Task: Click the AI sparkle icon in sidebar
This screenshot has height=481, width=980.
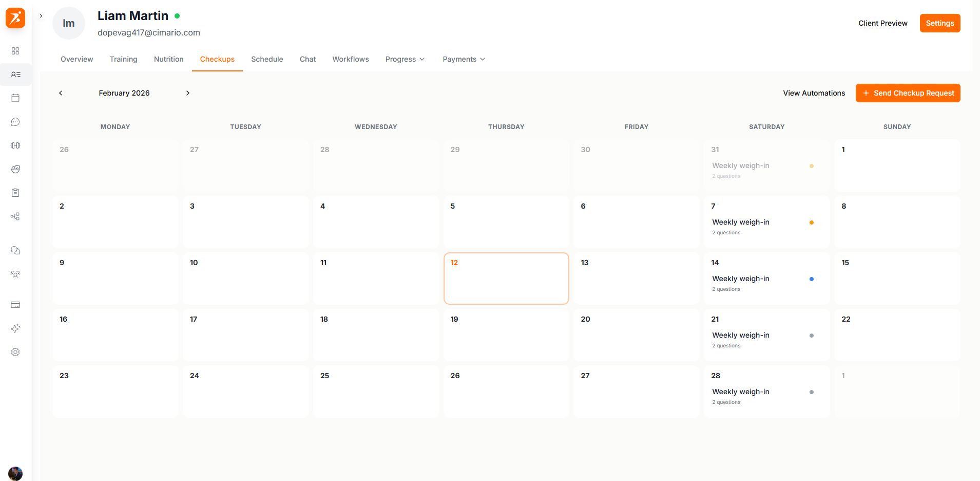Action: click(15, 328)
